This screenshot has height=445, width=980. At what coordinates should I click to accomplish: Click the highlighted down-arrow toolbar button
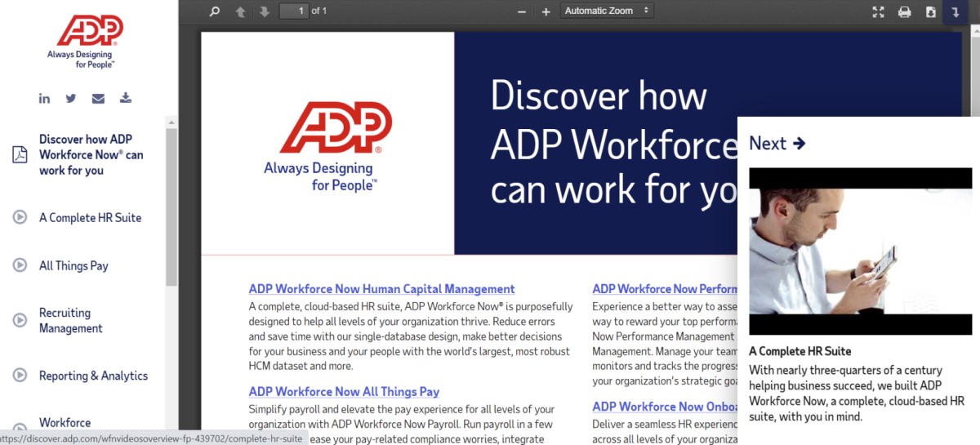955,11
